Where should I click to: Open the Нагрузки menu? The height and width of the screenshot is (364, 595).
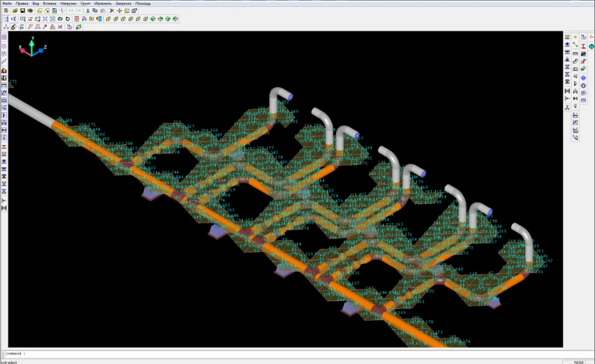(68, 3)
